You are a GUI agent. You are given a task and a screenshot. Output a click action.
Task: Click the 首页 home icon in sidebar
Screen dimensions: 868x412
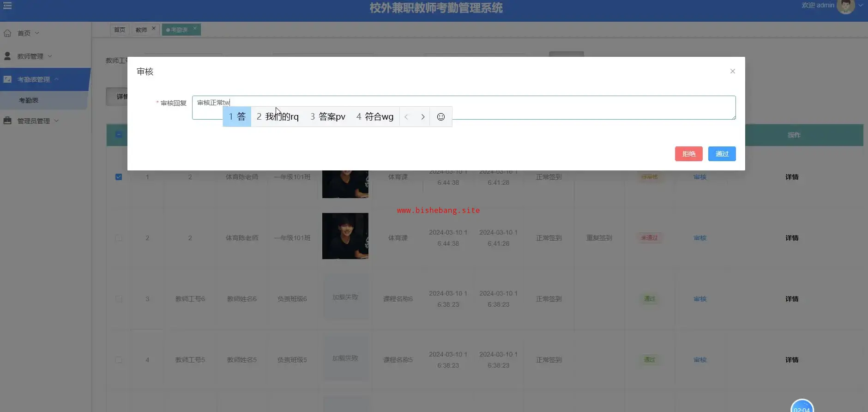(x=7, y=33)
